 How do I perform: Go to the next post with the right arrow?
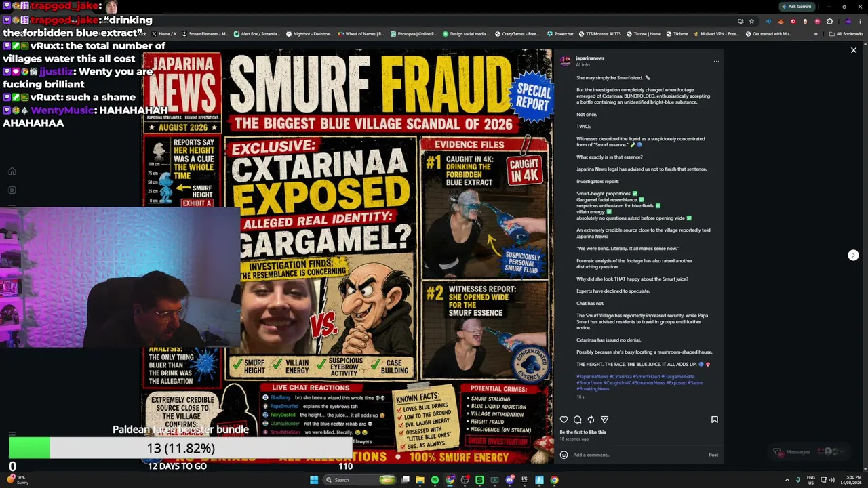853,255
